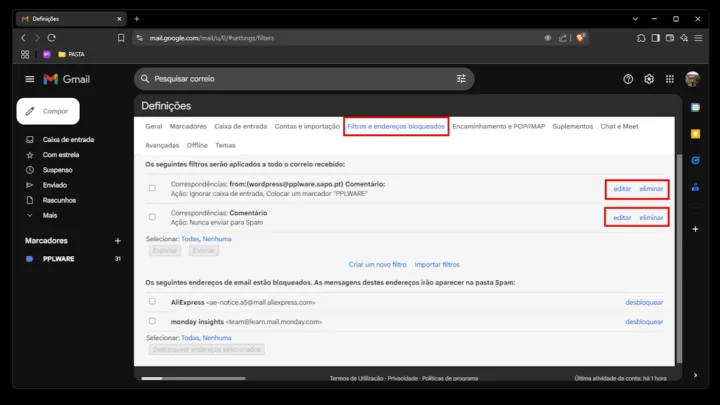This screenshot has height=405, width=720.
Task: Open the Gmail support help icon
Action: pyautogui.click(x=628, y=79)
